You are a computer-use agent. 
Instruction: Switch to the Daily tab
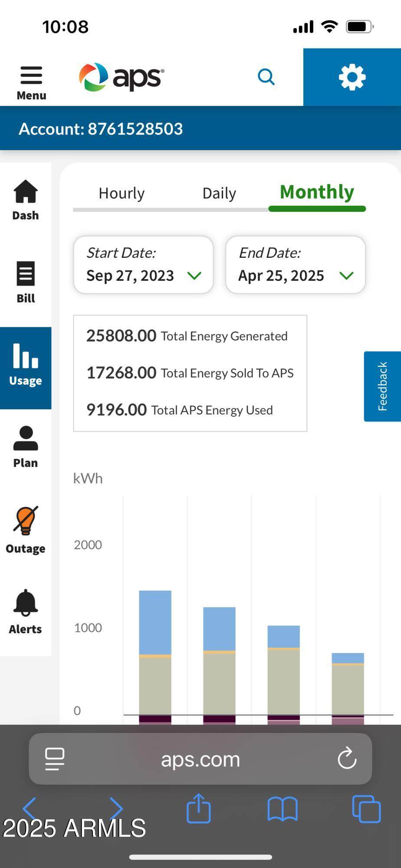[219, 194]
